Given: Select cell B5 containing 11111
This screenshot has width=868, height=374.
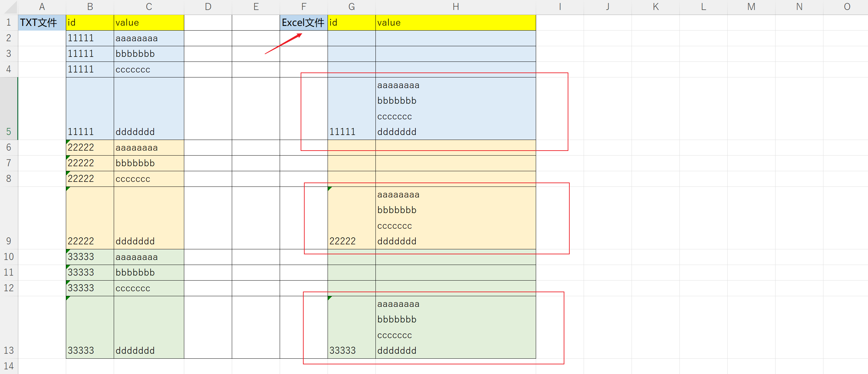Looking at the screenshot, I should coord(90,108).
